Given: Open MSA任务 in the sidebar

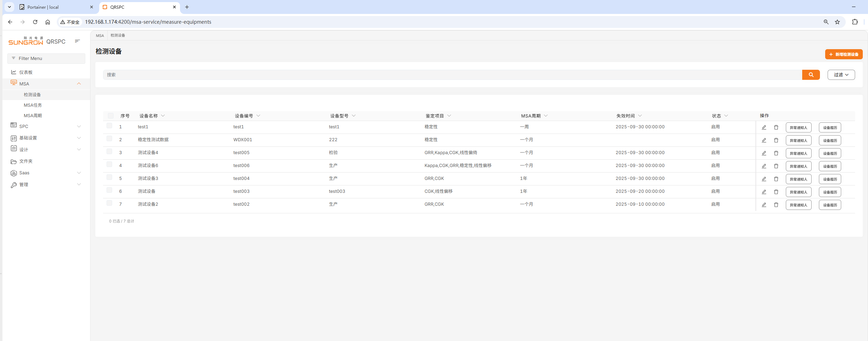Looking at the screenshot, I should [x=33, y=105].
